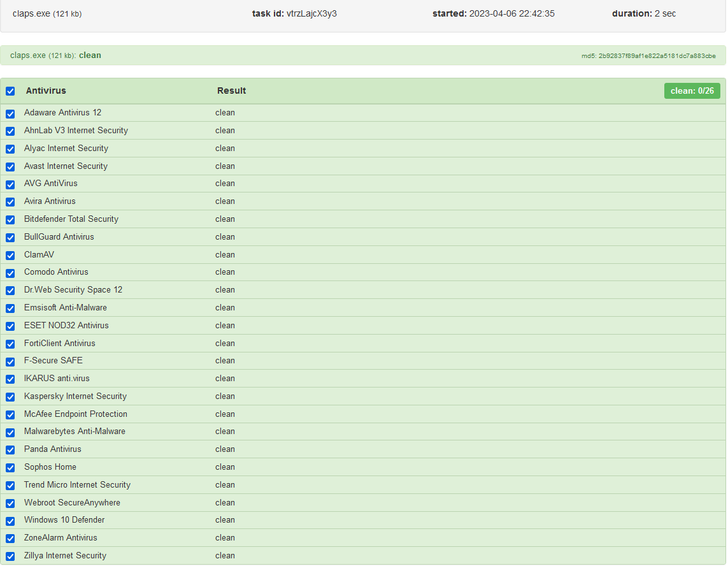Uncheck the Kaspersky Internet Security checkbox
Viewport: 728px width, 566px height.
click(x=10, y=397)
